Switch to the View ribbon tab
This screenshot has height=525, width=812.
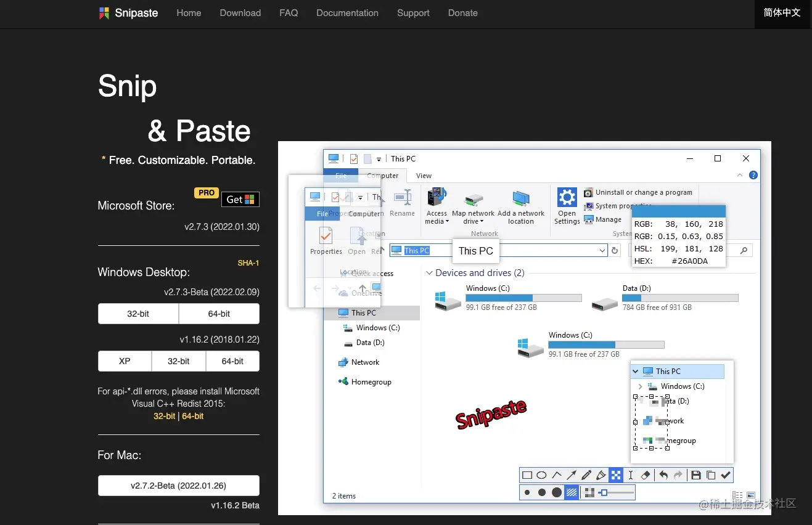tap(424, 176)
